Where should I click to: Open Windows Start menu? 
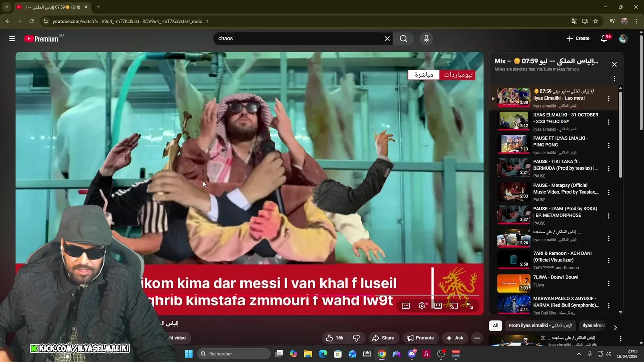[188, 354]
